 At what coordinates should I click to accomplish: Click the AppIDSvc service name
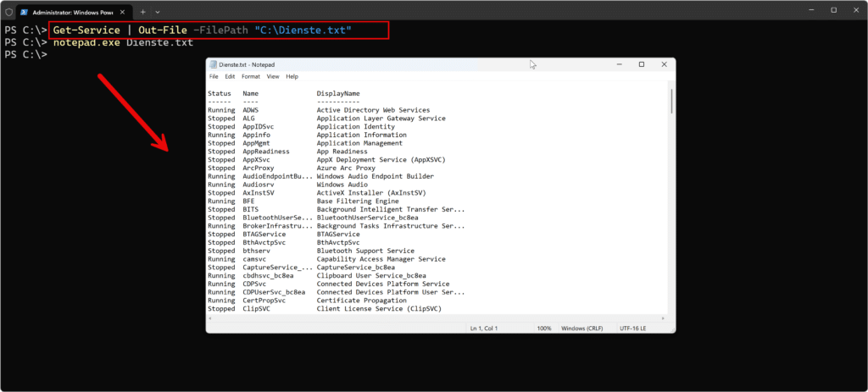(258, 127)
